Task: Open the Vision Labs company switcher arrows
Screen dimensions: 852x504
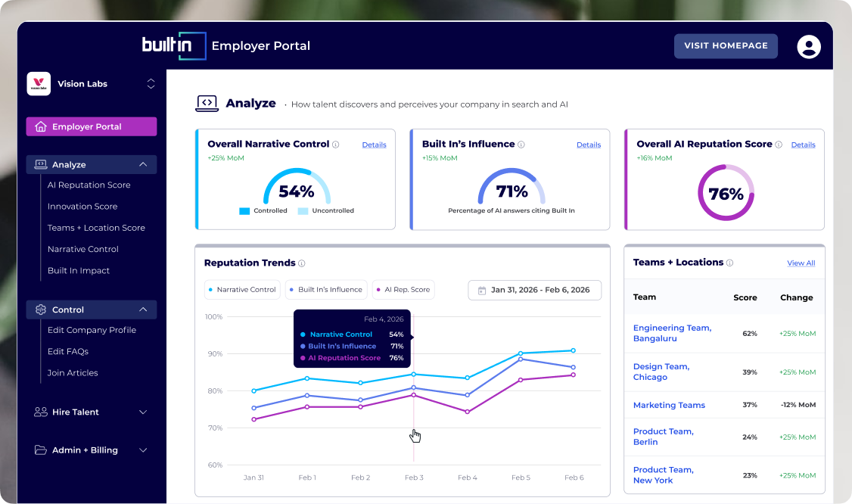Action: 151,84
